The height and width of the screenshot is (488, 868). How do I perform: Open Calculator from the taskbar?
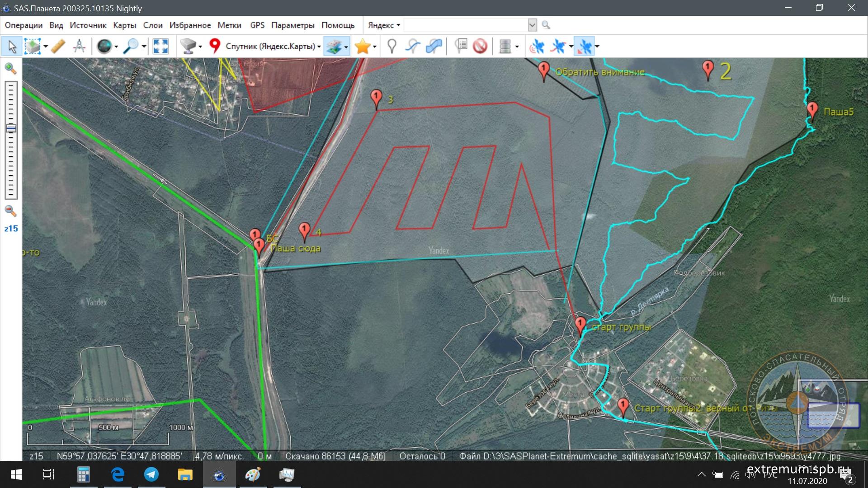(x=84, y=474)
